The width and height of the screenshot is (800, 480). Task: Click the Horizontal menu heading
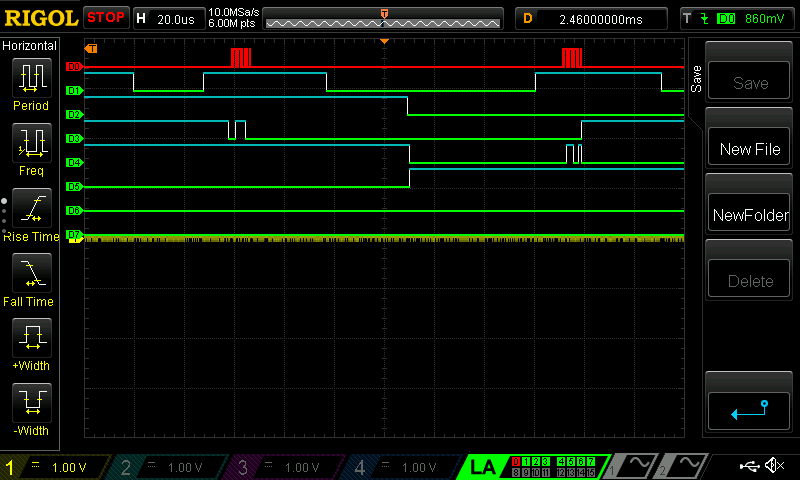point(29,46)
